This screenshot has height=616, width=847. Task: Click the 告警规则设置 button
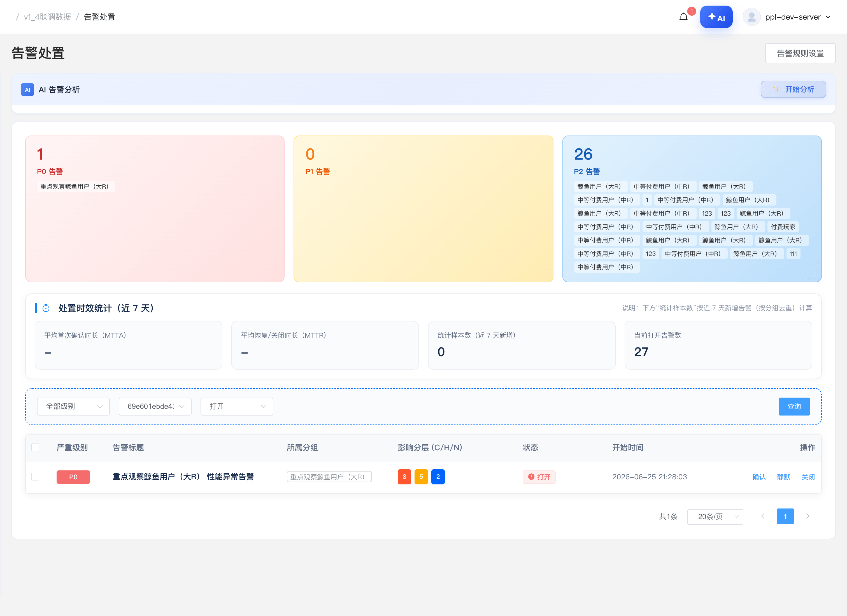coord(800,53)
